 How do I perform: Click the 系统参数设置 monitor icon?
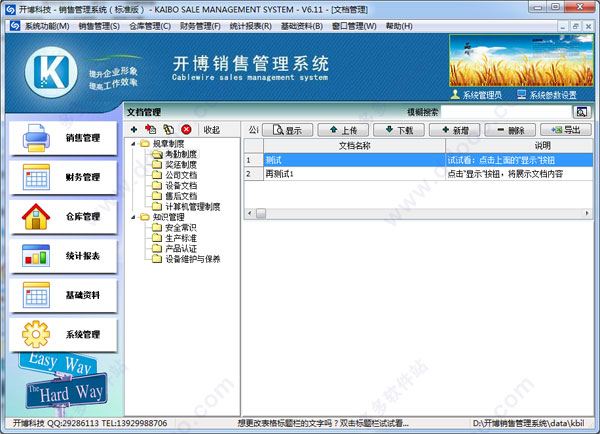[522, 94]
